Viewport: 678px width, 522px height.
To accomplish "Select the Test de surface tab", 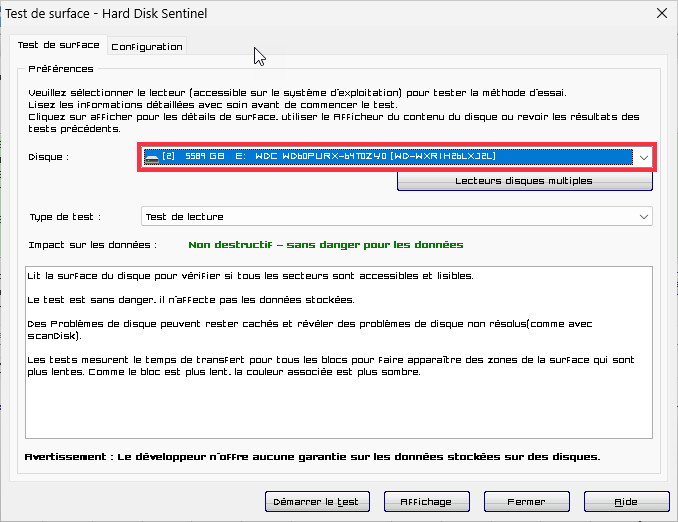I will click(x=59, y=45).
